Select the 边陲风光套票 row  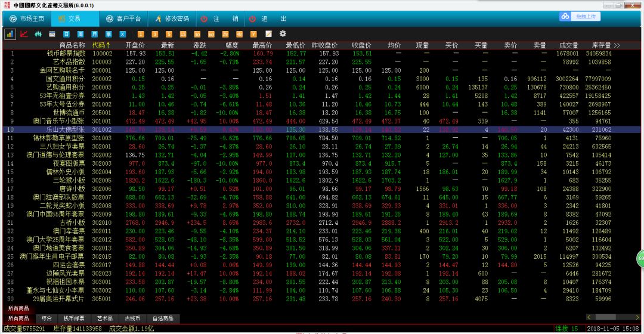click(x=321, y=273)
